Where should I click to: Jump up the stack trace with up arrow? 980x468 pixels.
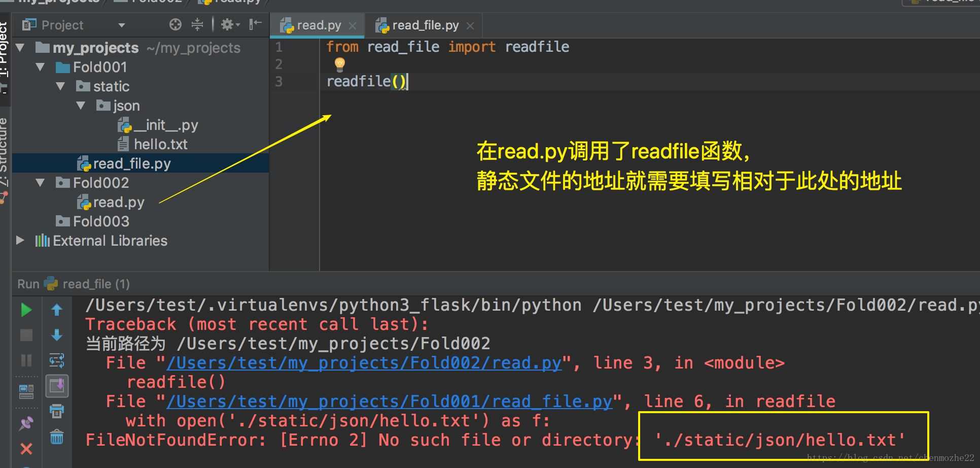coord(57,310)
